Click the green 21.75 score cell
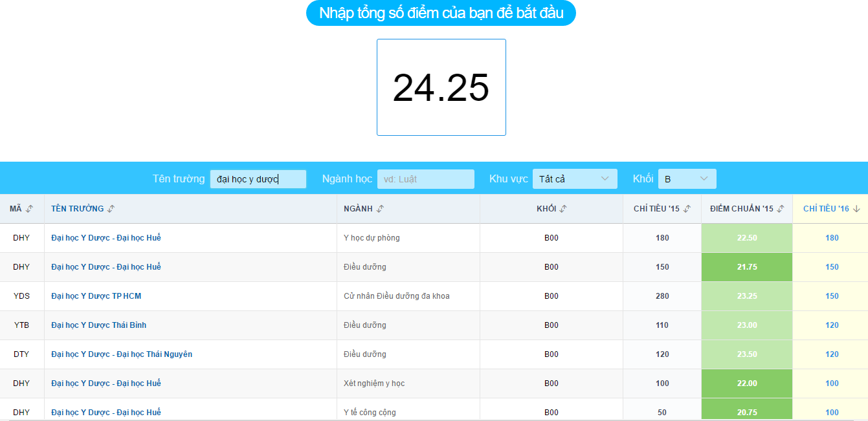This screenshot has height=421, width=868. pos(746,266)
